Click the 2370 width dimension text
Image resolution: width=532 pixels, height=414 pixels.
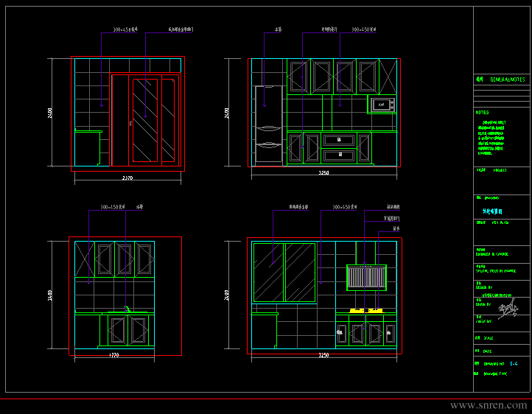127,178
